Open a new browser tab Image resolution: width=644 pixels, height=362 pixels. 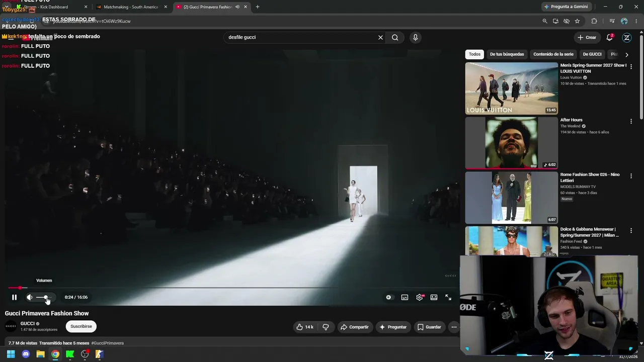[x=258, y=7]
